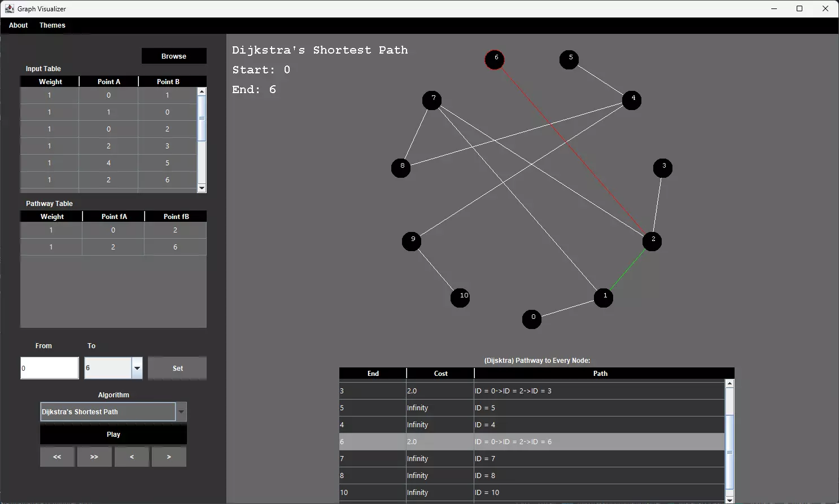The height and width of the screenshot is (504, 839).
Task: Click the Browse button
Action: tap(174, 56)
